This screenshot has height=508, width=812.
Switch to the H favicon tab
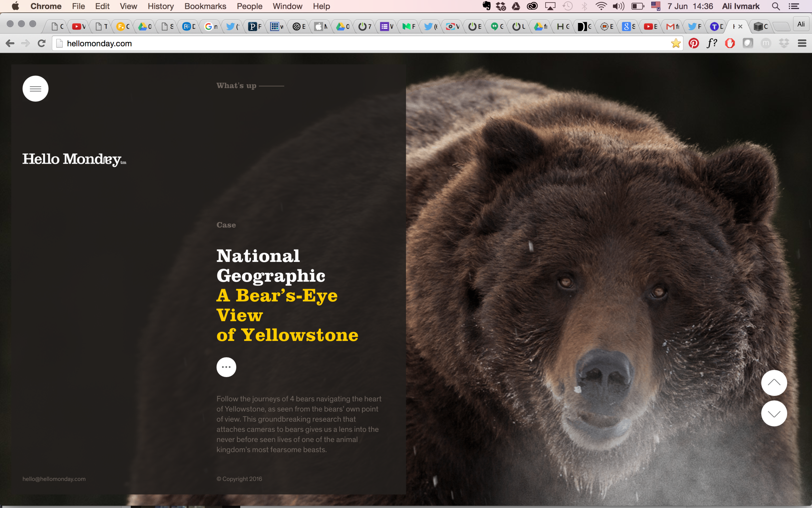click(x=563, y=27)
